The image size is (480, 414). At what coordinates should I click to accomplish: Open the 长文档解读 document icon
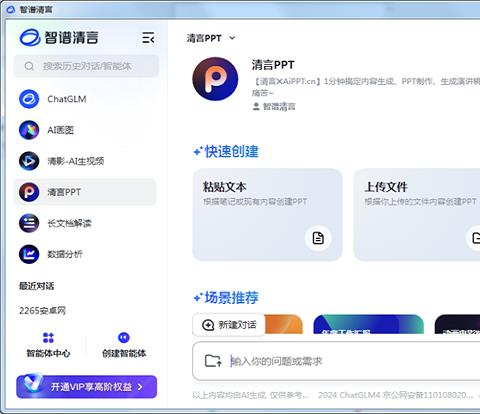[29, 223]
